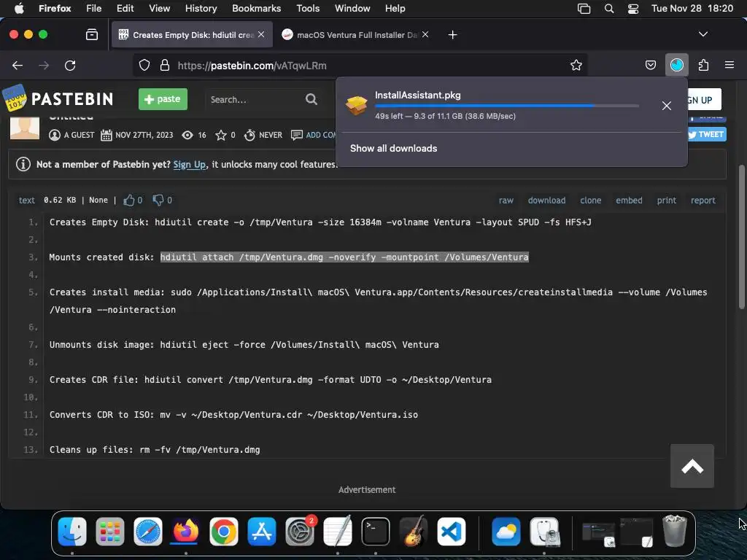Image resolution: width=747 pixels, height=560 pixels.
Task: Open the Bookmarks menu
Action: click(256, 8)
